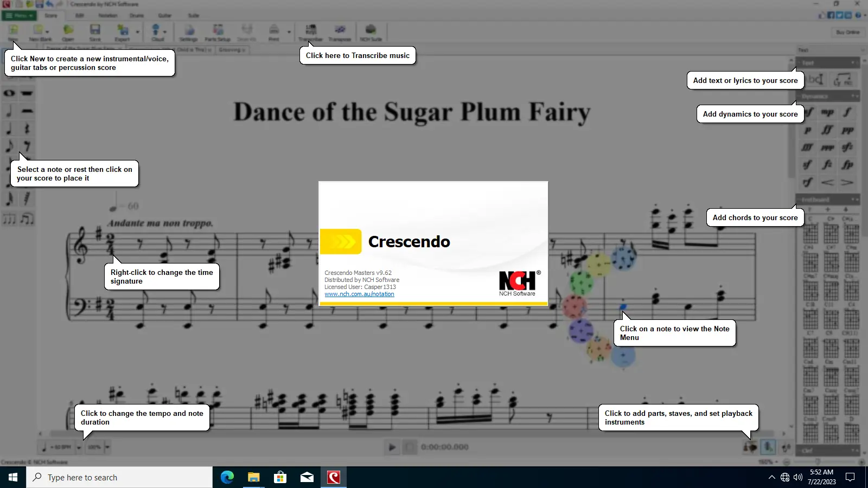Viewport: 868px width, 488px height.
Task: Open Parts Setup from the toolbar
Action: click(x=218, y=31)
